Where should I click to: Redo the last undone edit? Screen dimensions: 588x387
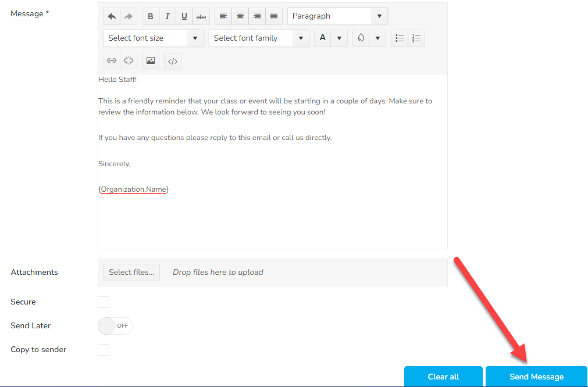129,16
